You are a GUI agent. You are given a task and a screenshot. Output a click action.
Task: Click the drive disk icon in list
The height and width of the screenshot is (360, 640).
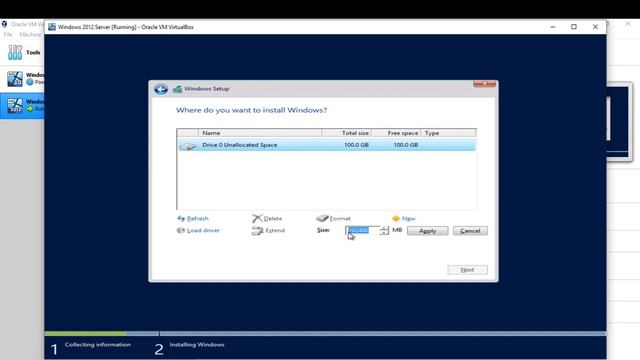click(x=188, y=145)
